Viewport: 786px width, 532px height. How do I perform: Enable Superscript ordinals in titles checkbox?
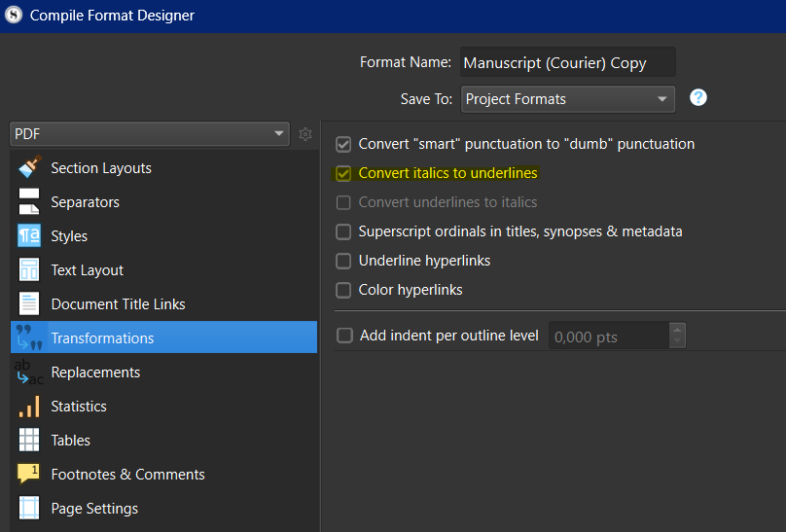[343, 231]
